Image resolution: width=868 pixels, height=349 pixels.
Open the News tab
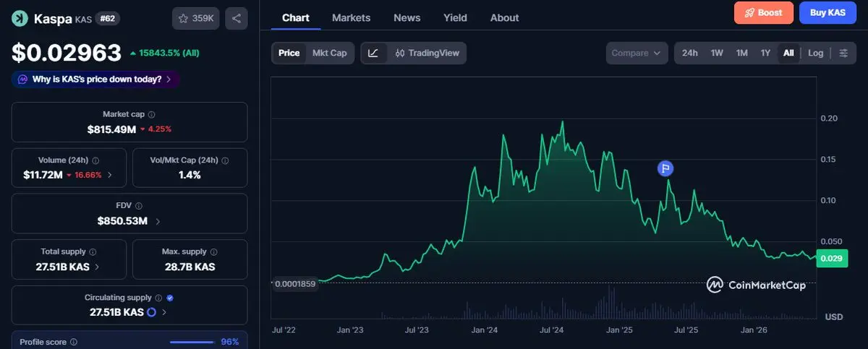click(x=407, y=17)
